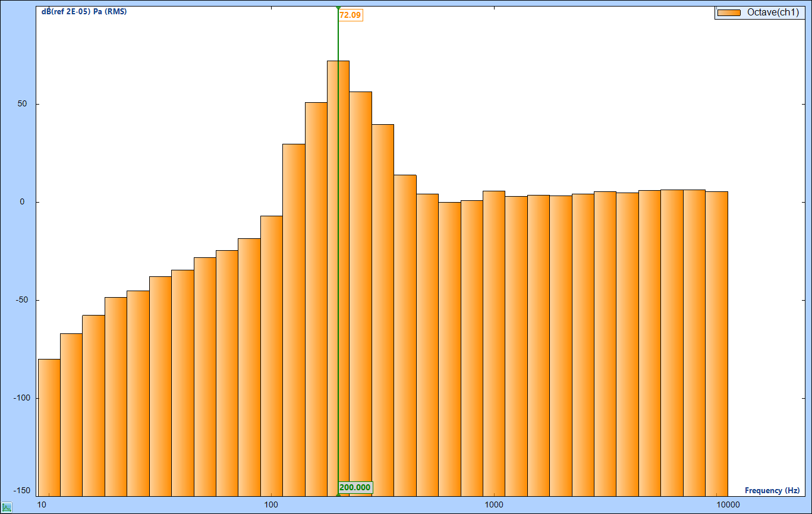Click the X-axis tick label 100
Viewport: 812px width, 514px height.
[x=271, y=505]
